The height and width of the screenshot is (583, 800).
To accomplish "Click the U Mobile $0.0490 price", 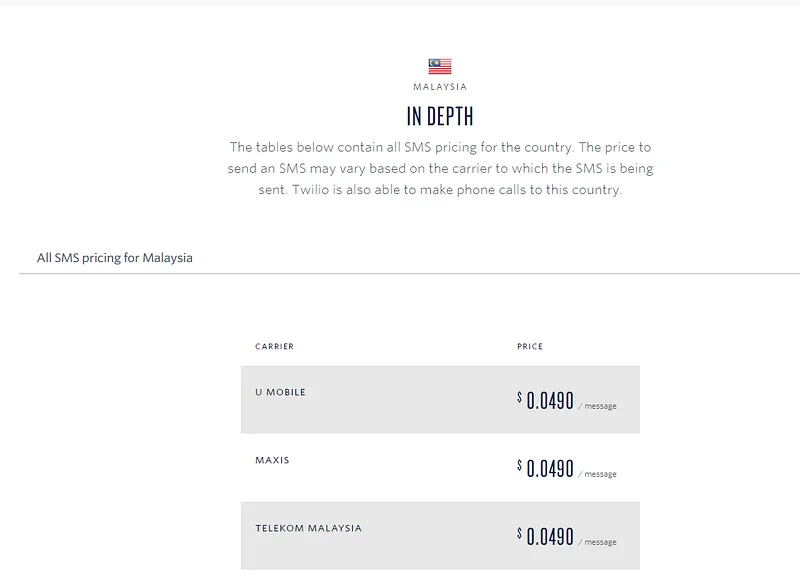I will pyautogui.click(x=549, y=400).
